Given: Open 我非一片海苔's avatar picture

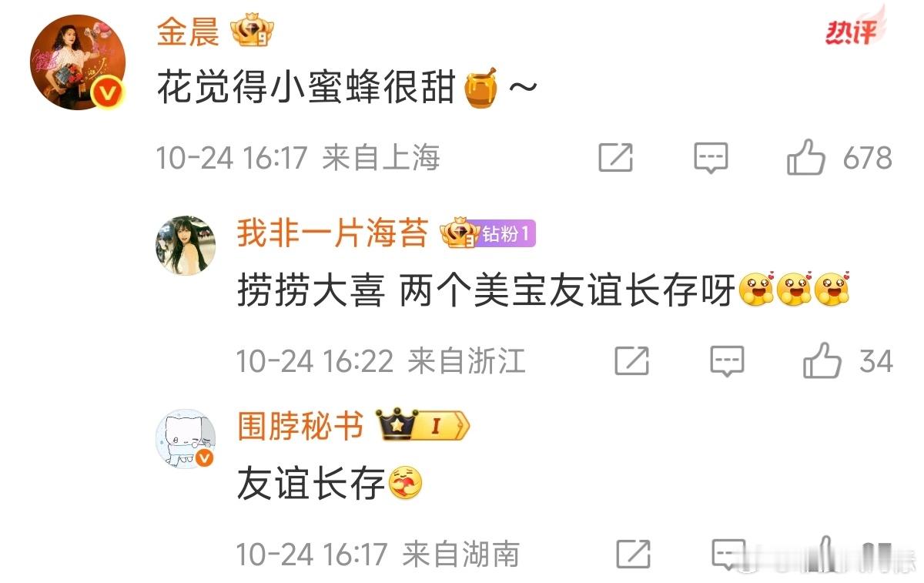Looking at the screenshot, I should pyautogui.click(x=186, y=245).
